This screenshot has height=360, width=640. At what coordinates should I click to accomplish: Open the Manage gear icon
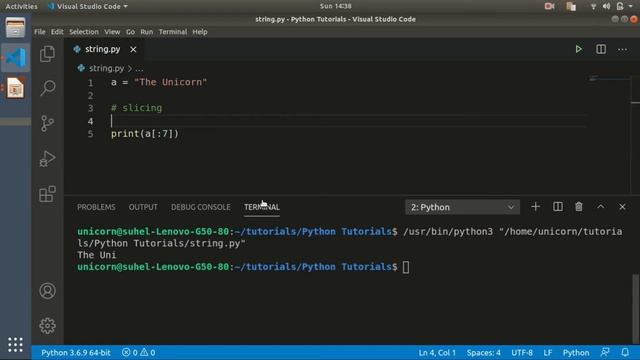(x=47, y=326)
